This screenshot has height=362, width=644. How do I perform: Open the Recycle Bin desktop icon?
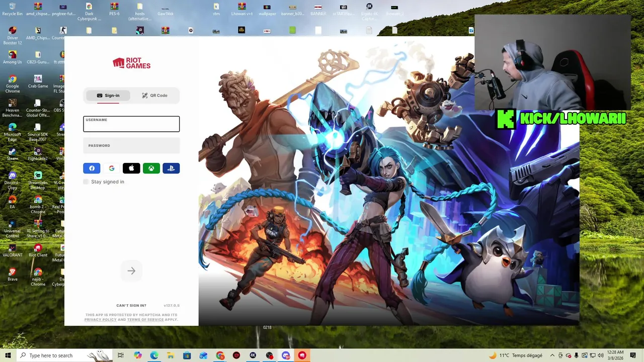coord(12,9)
